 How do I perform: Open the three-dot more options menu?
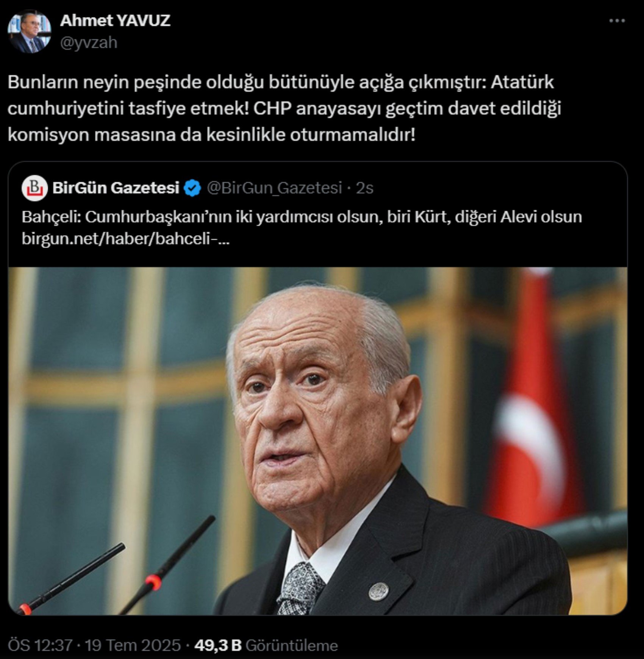617,21
